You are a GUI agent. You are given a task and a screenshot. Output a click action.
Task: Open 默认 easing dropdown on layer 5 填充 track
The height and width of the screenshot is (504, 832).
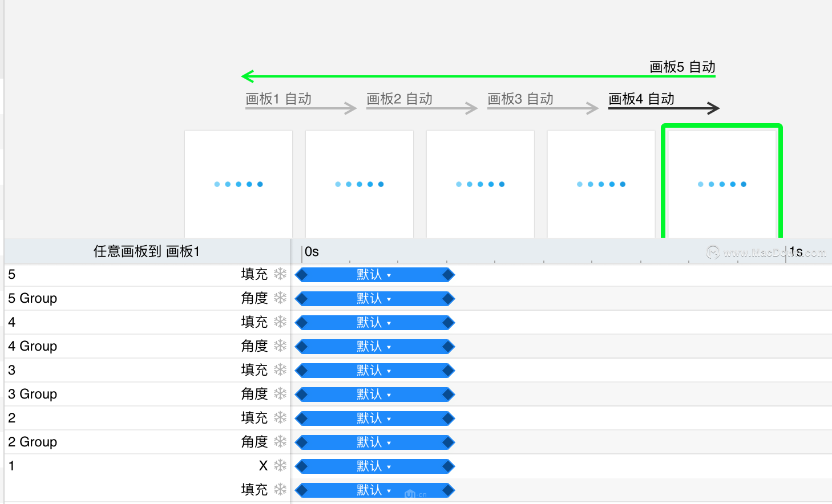374,275
